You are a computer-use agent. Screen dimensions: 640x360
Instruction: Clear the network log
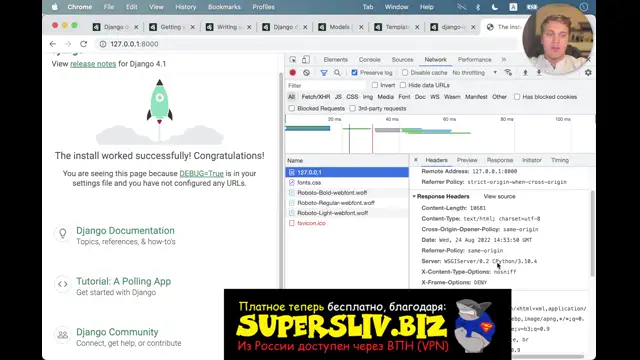click(x=306, y=73)
